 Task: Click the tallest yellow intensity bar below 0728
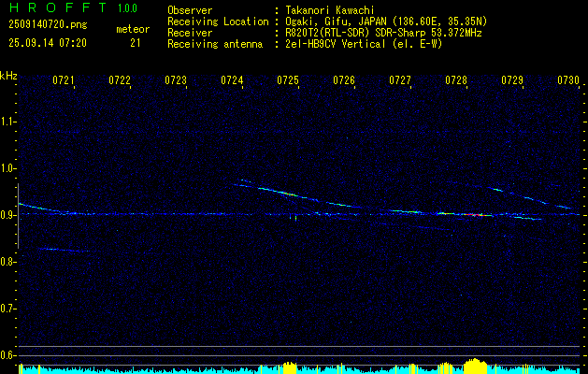coord(475,366)
